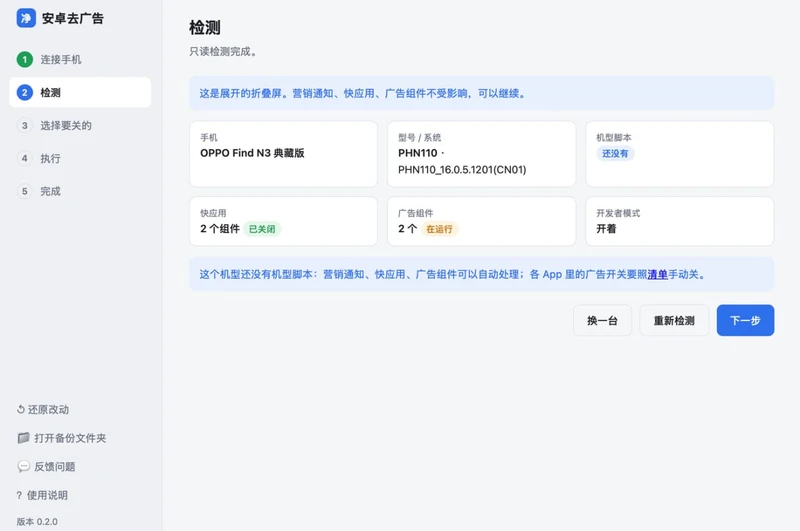This screenshot has height=531, width=800.
Task: Click the 换一台 button
Action: pyautogui.click(x=602, y=320)
